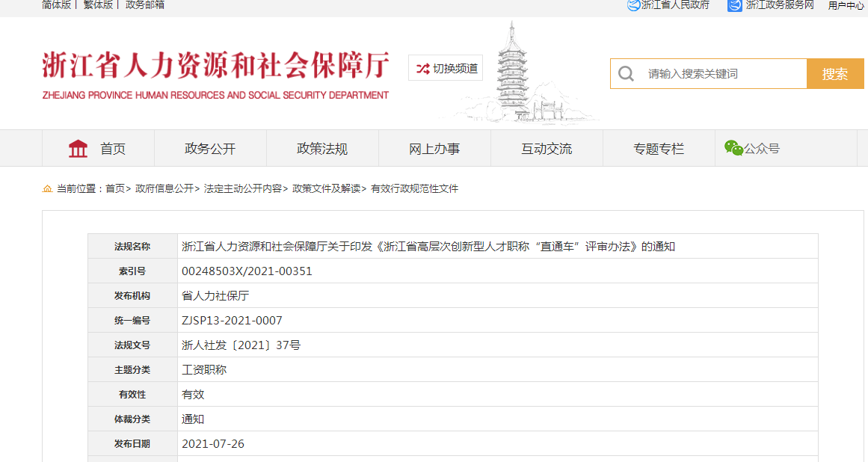Image resolution: width=868 pixels, height=462 pixels.
Task: Follow the 政策文件及解读 breadcrumb link
Action: pyautogui.click(x=326, y=189)
